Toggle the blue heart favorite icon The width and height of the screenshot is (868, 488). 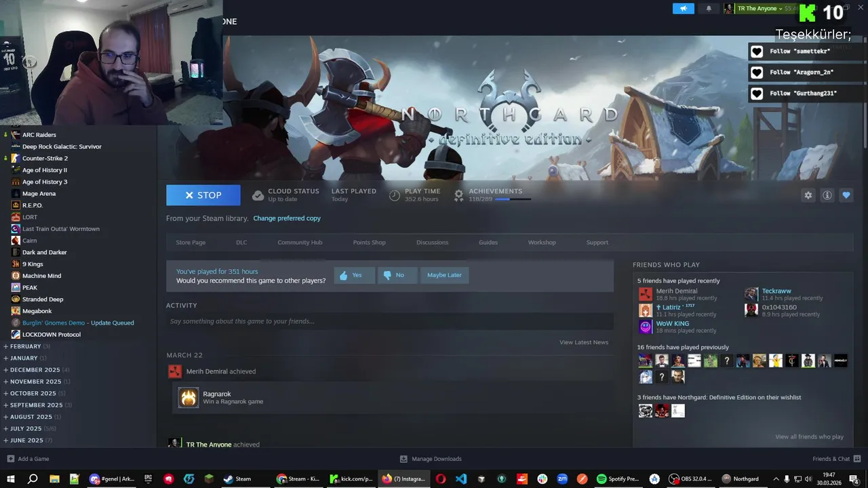click(x=846, y=195)
